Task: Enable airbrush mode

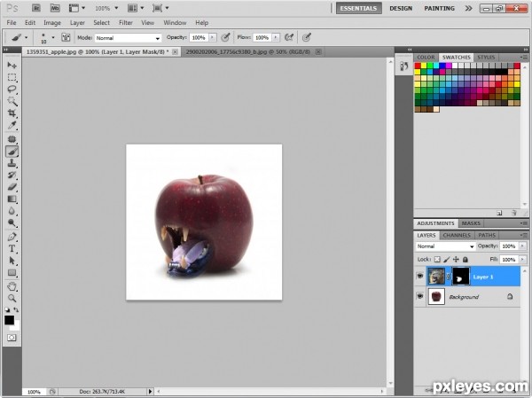Action: [x=289, y=37]
